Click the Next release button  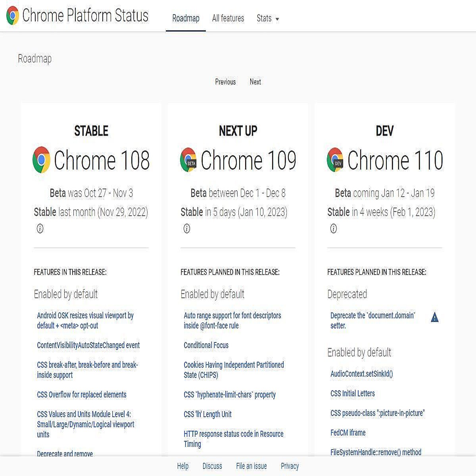click(255, 82)
